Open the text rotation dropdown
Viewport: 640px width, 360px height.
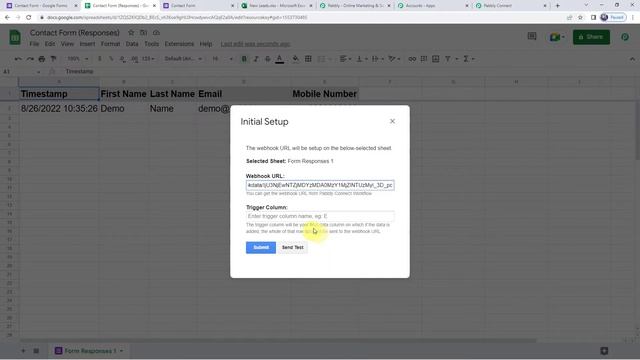[x=394, y=59]
